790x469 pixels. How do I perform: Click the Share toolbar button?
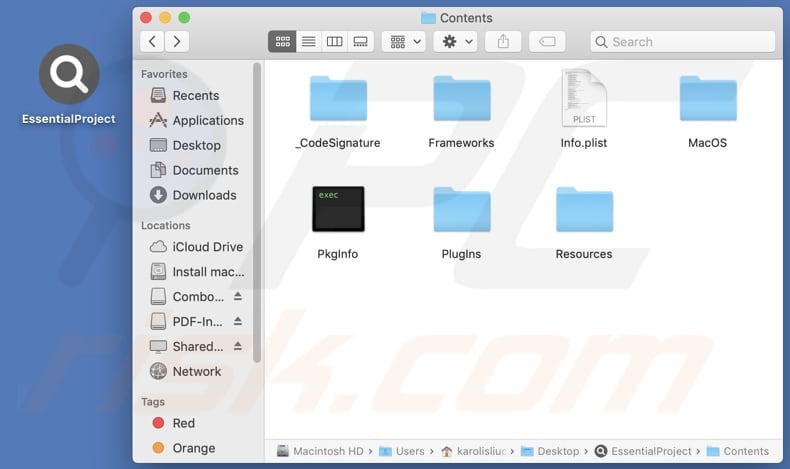click(x=503, y=42)
